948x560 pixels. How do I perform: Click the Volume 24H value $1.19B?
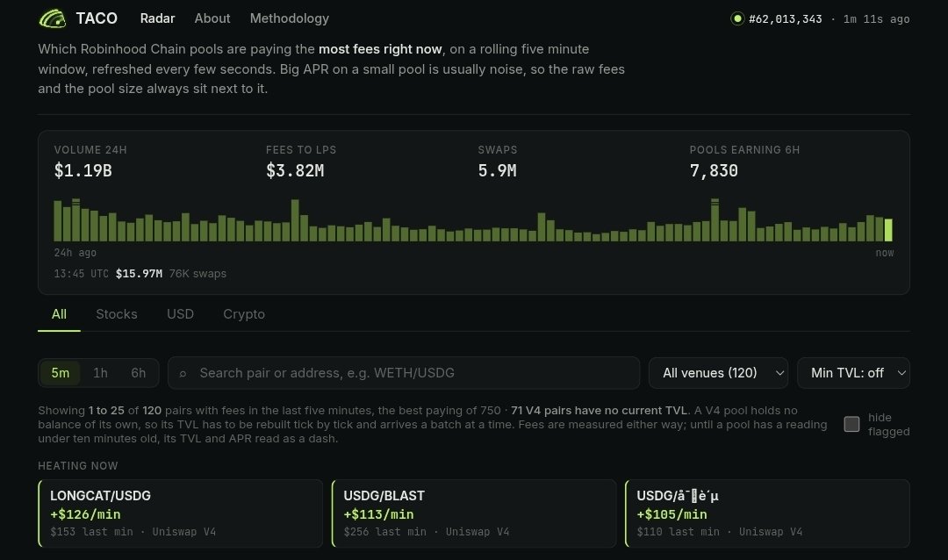point(83,171)
